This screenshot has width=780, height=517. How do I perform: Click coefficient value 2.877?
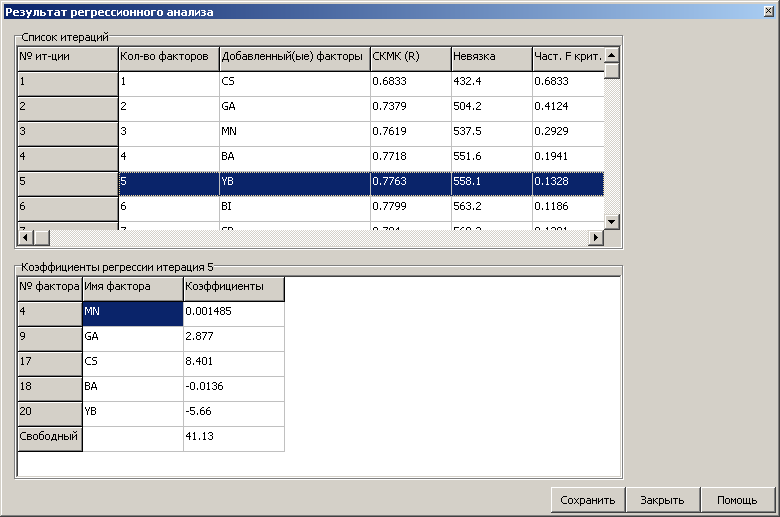pyautogui.click(x=234, y=339)
